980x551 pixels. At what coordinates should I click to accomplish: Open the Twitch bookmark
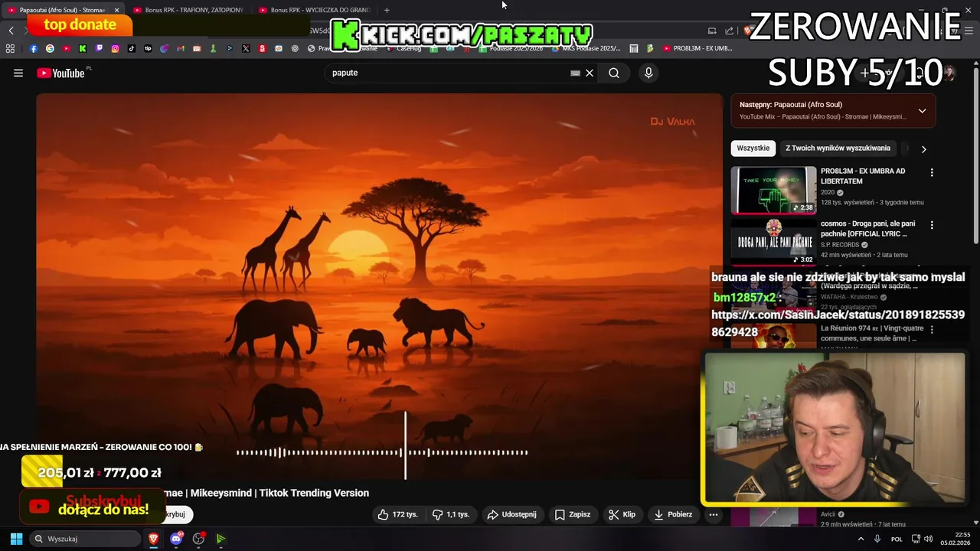point(99,48)
